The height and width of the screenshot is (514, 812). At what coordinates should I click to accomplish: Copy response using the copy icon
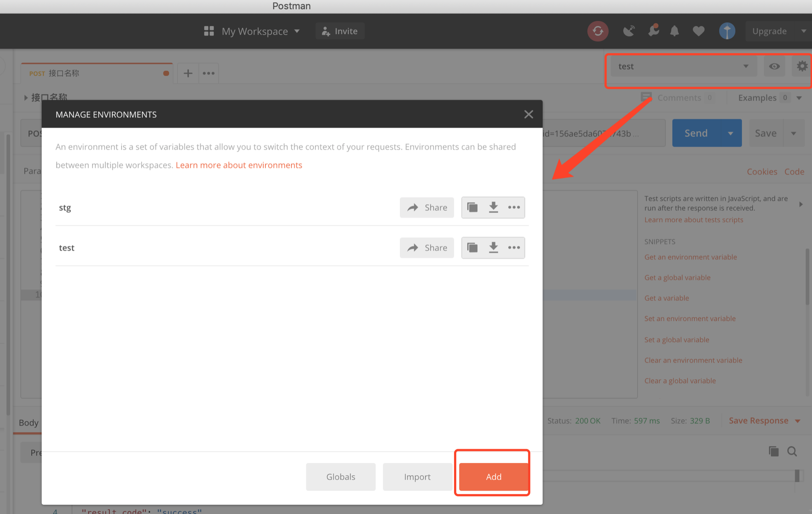point(774,451)
